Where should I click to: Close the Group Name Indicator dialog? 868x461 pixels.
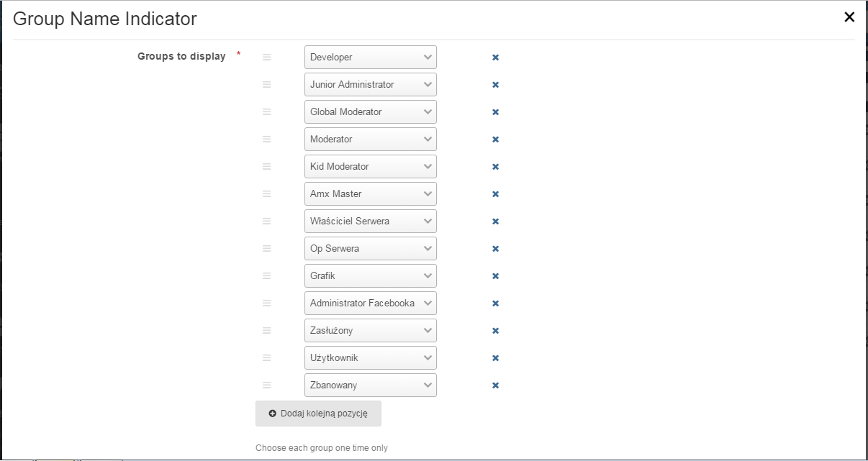point(849,17)
